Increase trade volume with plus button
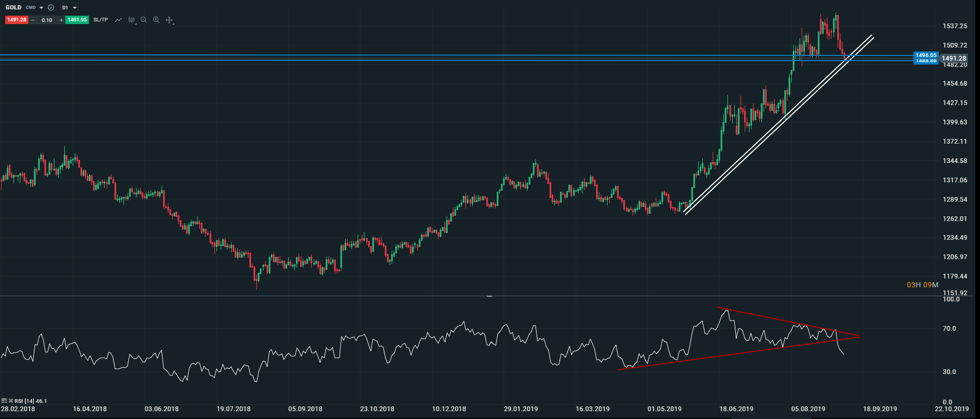 [61, 20]
